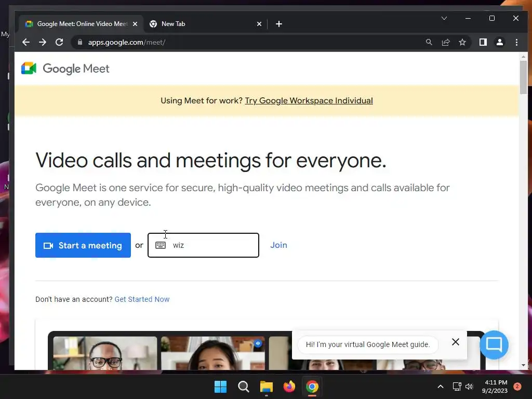532x399 pixels.
Task: Open the notification badge showing 2
Action: pyautogui.click(x=517, y=387)
